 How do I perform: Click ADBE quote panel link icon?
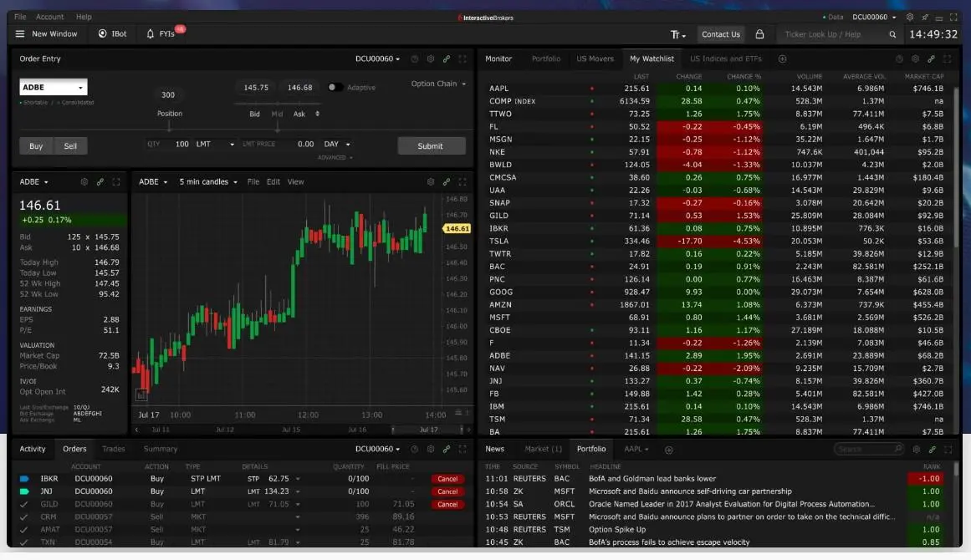[100, 182]
